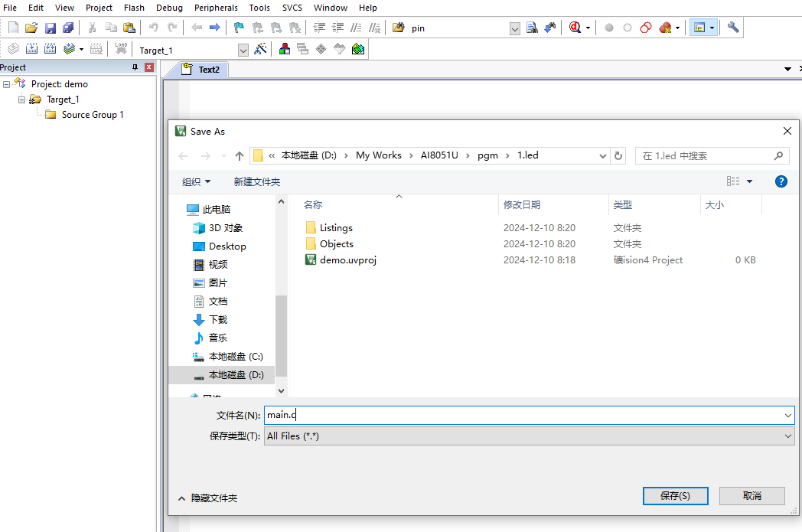Click the up-folder arrow in Save As dialog
The image size is (802, 532).
click(x=239, y=156)
